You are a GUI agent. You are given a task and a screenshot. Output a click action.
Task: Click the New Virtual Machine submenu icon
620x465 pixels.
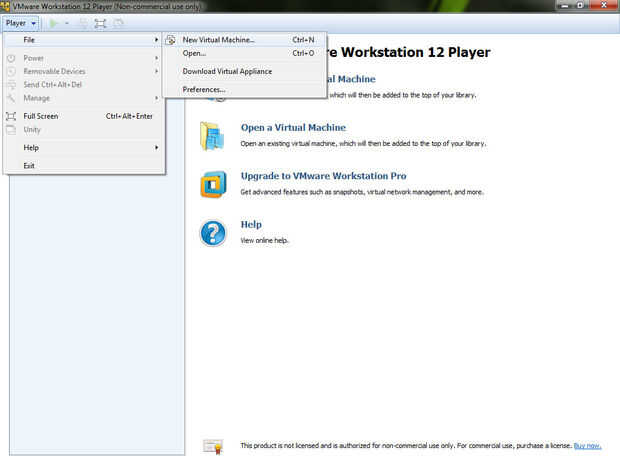170,40
